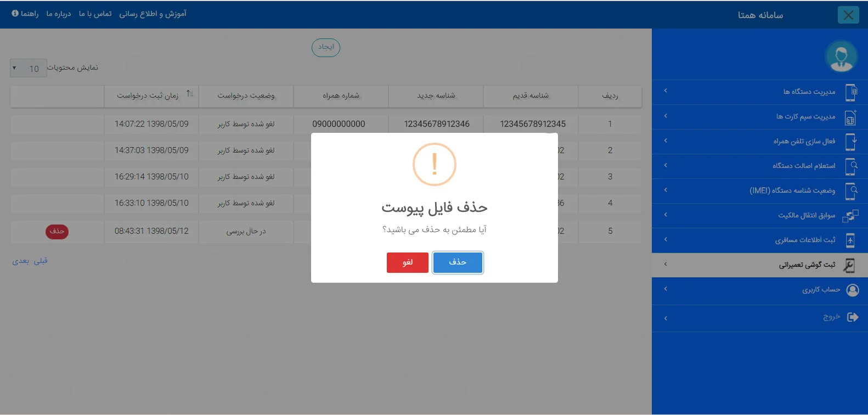868x415 pixels.
Task: Click the استعلام اصالت دستگاه search icon
Action: coord(851,166)
